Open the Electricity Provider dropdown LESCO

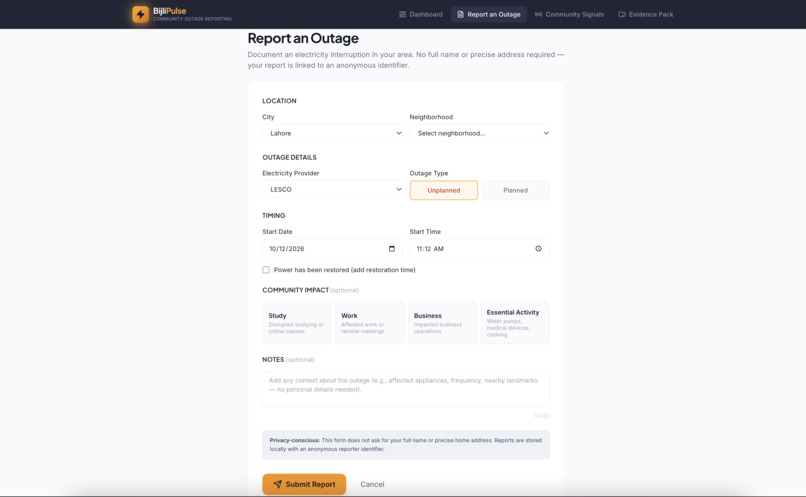pos(332,190)
